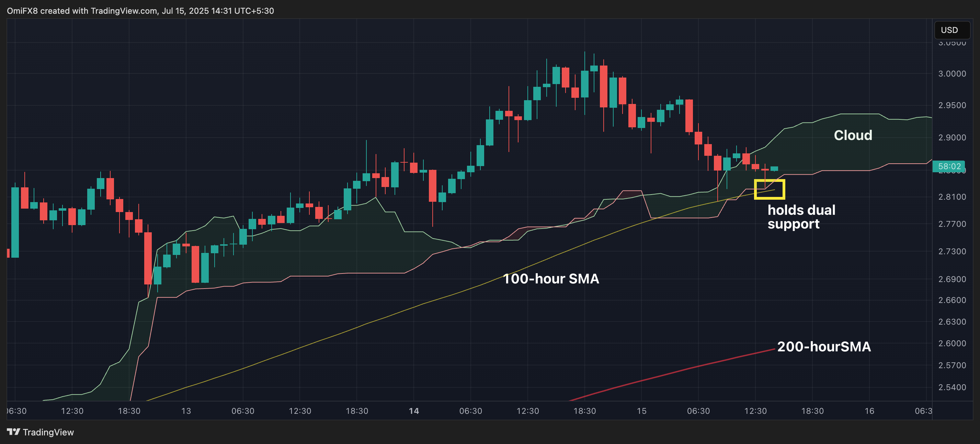
Task: Click the 2.8100 price axis label
Action: 952,197
